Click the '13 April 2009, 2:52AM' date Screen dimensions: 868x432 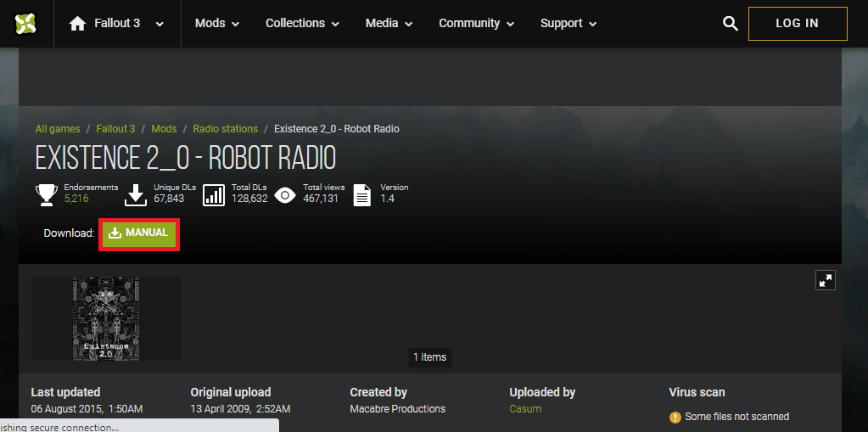click(240, 409)
